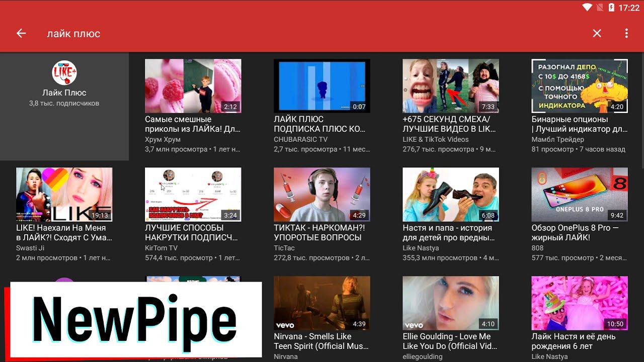Open 'ТИКТАК - НАРКОМАН?!' video title

pyautogui.click(x=319, y=233)
